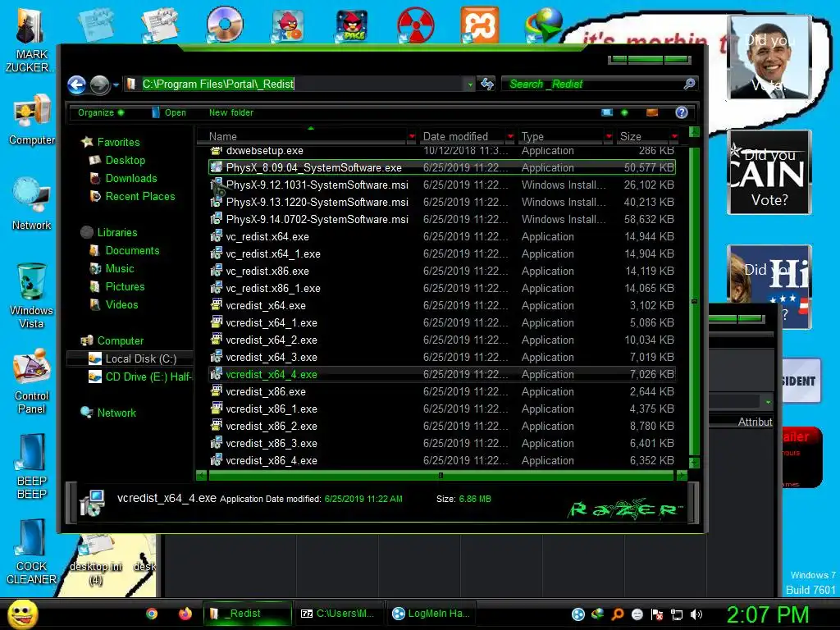Open the Organize menu
Image resolution: width=840 pixels, height=630 pixels.
click(x=101, y=112)
